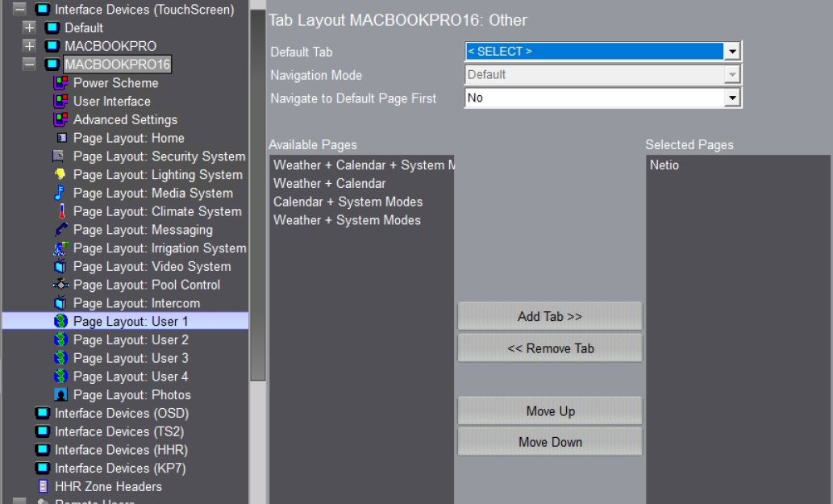Click the Advanced Settings icon
The height and width of the screenshot is (504, 833).
pyautogui.click(x=60, y=119)
